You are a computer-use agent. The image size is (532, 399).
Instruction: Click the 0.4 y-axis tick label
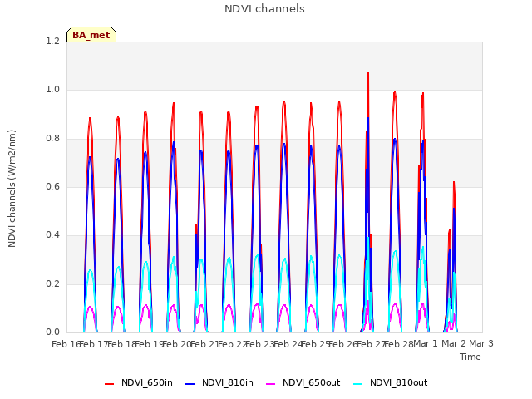click(52, 234)
